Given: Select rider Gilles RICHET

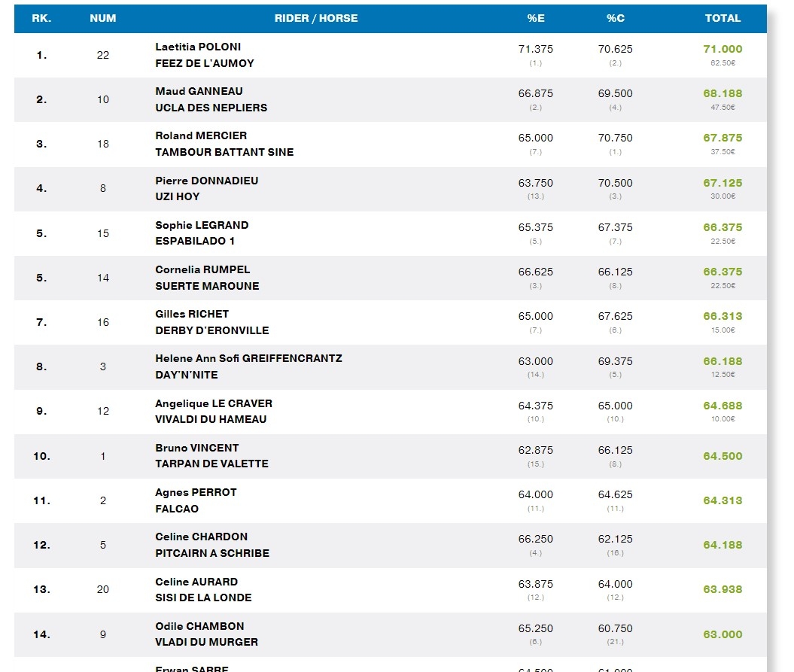Looking at the screenshot, I should coord(192,314).
